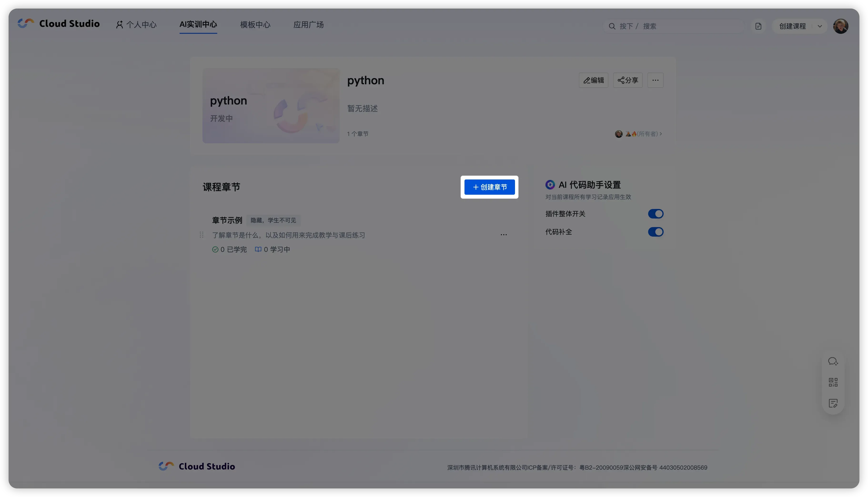
Task: Open the course more options ellipsis button
Action: 655,80
